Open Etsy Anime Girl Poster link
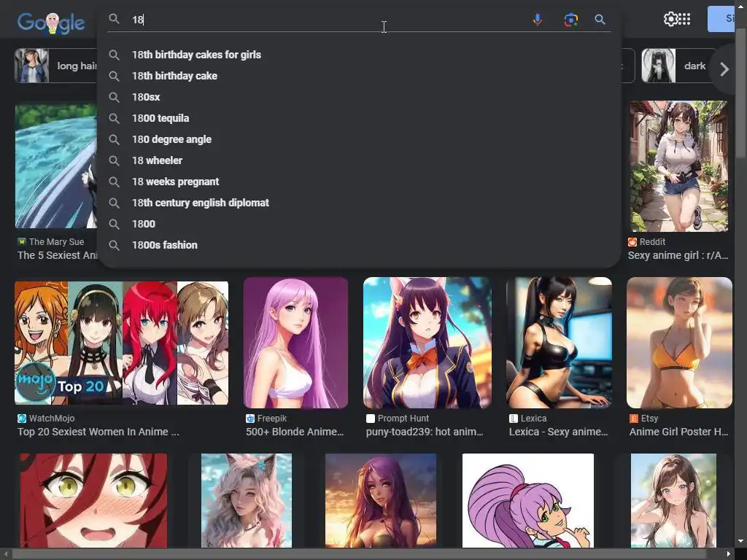747x560 pixels. 678,432
